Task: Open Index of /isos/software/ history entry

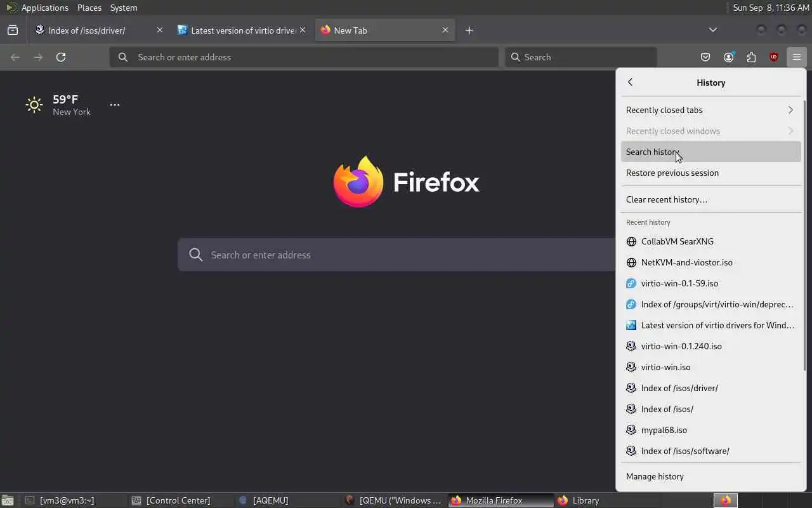Action: pos(710,451)
